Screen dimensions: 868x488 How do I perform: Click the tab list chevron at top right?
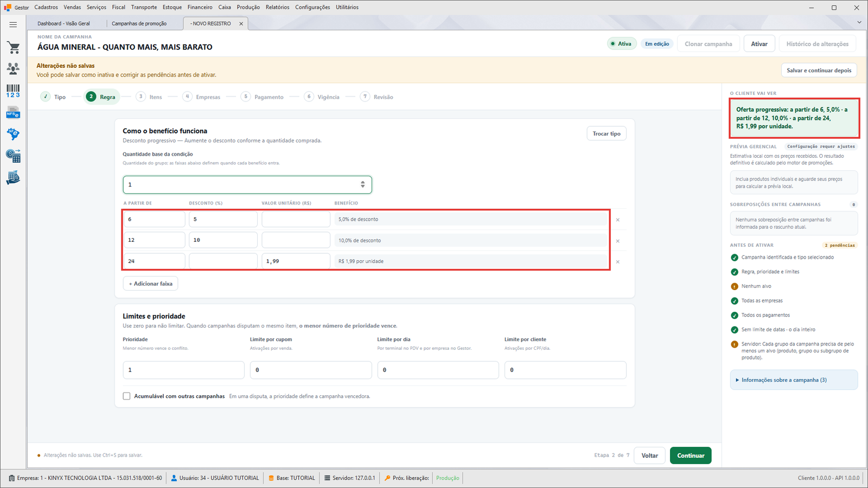pyautogui.click(x=859, y=22)
